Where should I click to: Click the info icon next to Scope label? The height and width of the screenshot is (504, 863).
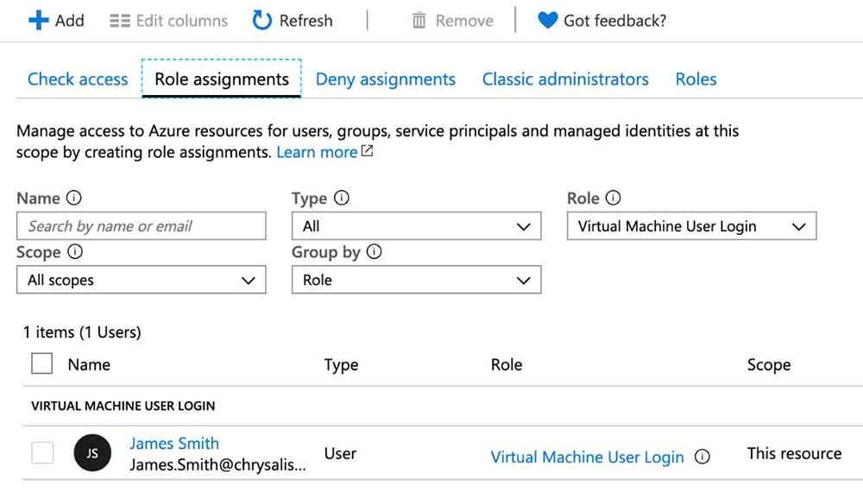click(x=75, y=253)
